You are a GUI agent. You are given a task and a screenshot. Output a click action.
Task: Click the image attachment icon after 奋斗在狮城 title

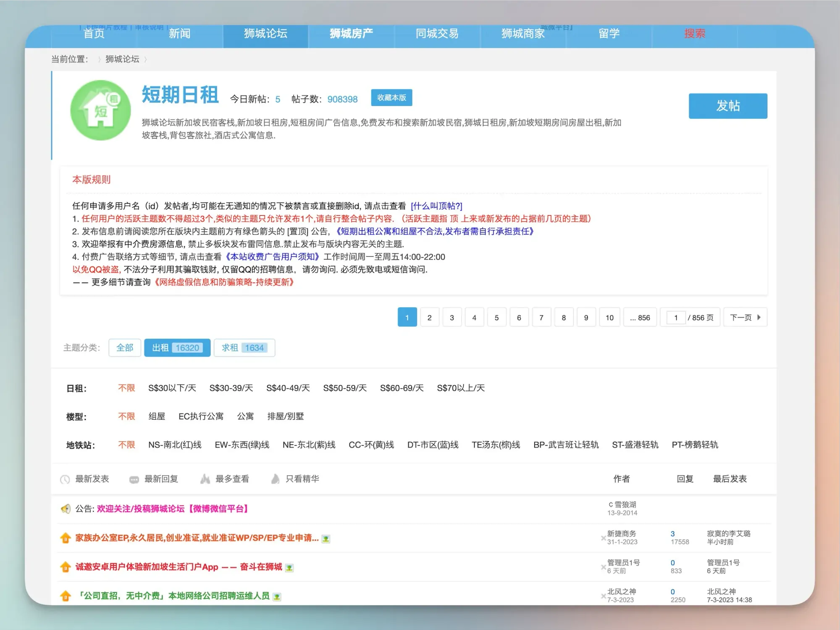click(x=289, y=568)
